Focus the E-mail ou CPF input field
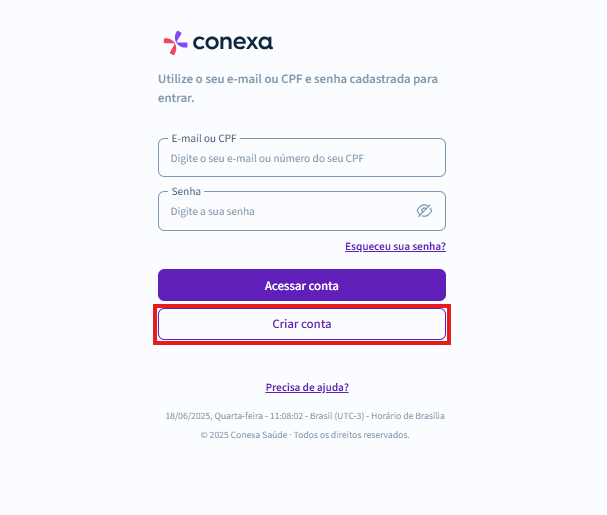This screenshot has height=515, width=607. tap(302, 158)
